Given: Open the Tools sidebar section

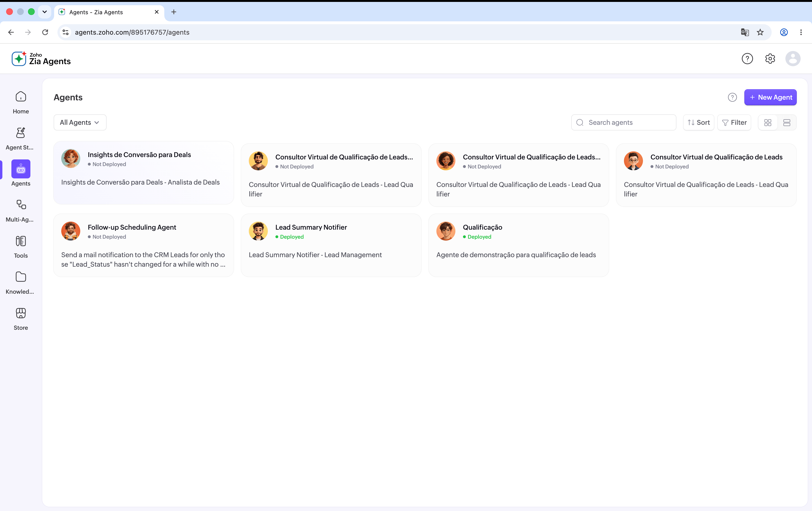Looking at the screenshot, I should click(21, 247).
